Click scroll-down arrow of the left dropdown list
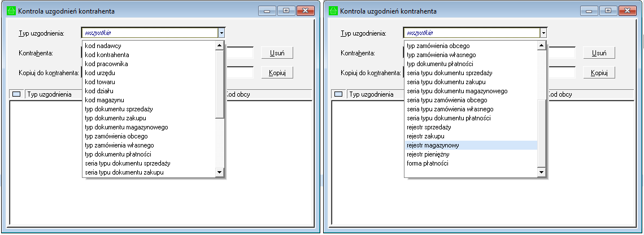 (x=220, y=172)
